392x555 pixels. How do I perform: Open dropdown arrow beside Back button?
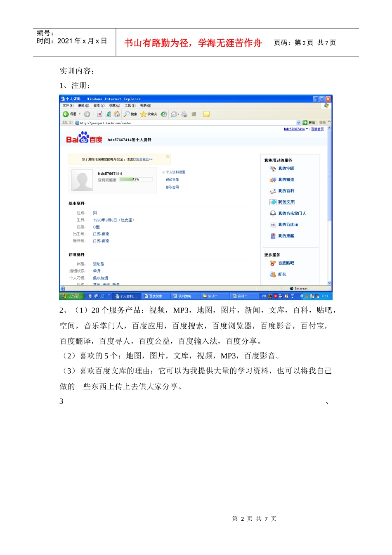pos(80,114)
